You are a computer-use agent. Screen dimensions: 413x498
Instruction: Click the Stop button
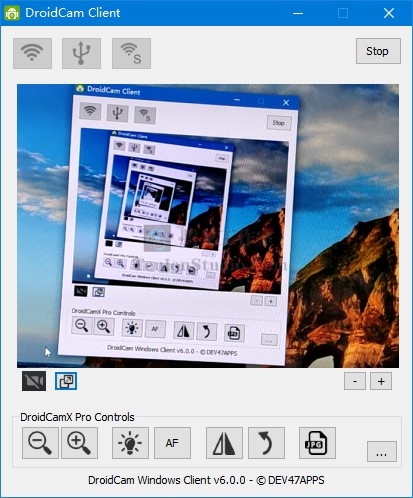[x=378, y=51]
